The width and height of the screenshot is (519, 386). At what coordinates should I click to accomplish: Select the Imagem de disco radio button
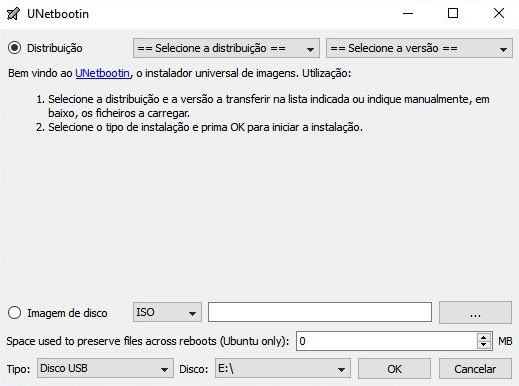(15, 313)
